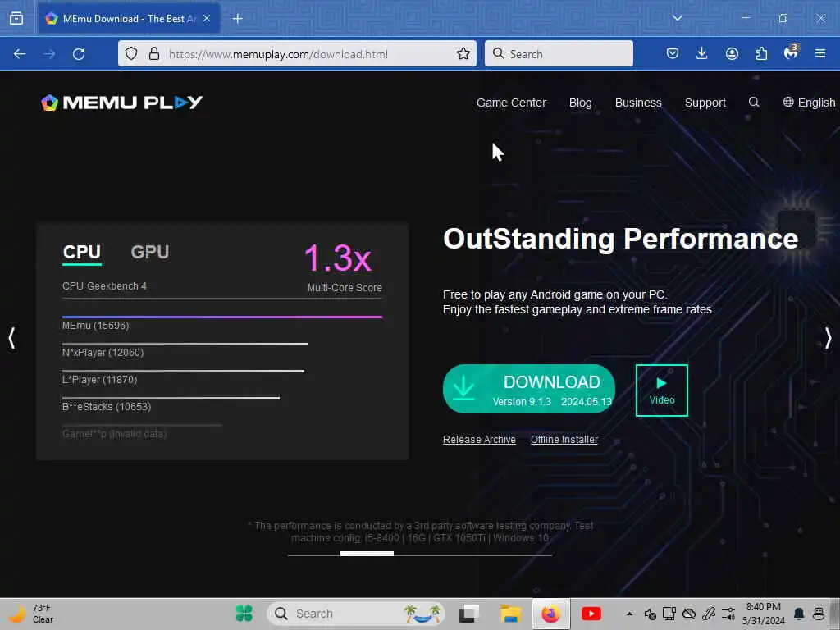
Task: Click the extension icon with badge 3
Action: [792, 52]
